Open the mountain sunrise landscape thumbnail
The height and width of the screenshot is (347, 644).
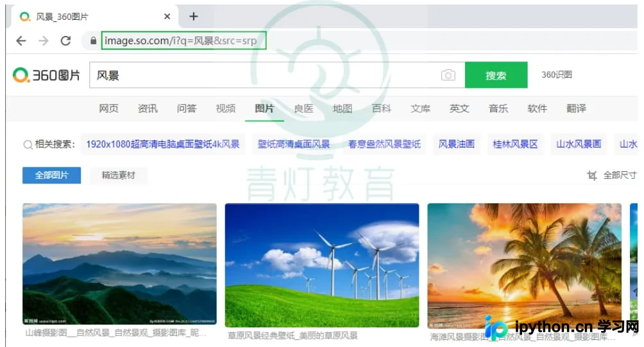[119, 264]
